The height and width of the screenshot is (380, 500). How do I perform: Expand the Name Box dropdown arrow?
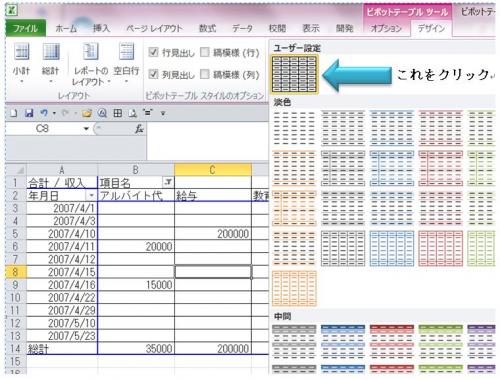[86, 129]
